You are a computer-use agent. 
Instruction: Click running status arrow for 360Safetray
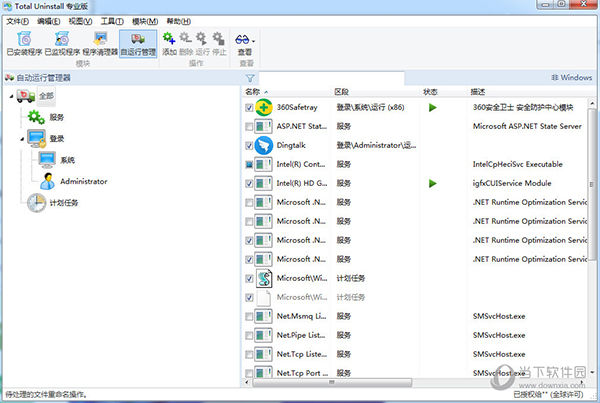(x=433, y=108)
